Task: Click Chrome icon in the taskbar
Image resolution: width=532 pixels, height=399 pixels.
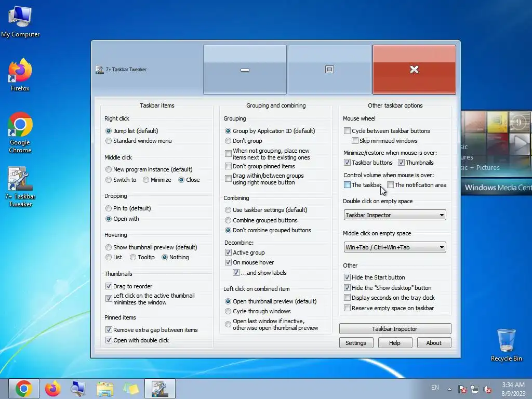Action: [x=23, y=389]
